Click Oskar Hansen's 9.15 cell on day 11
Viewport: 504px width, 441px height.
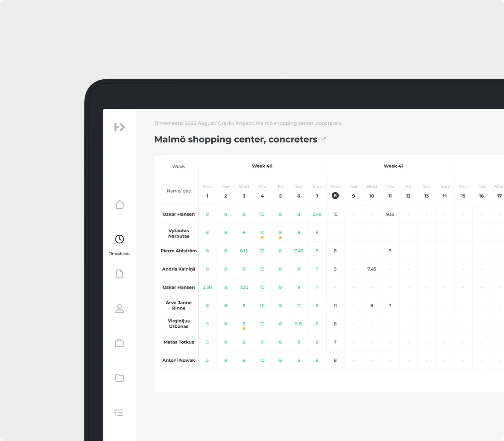click(x=390, y=214)
